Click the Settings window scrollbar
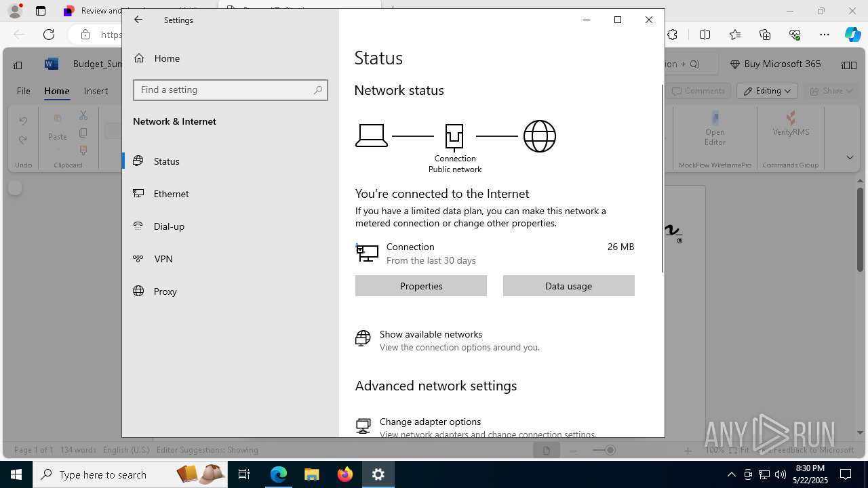868x488 pixels. pyautogui.click(x=663, y=180)
